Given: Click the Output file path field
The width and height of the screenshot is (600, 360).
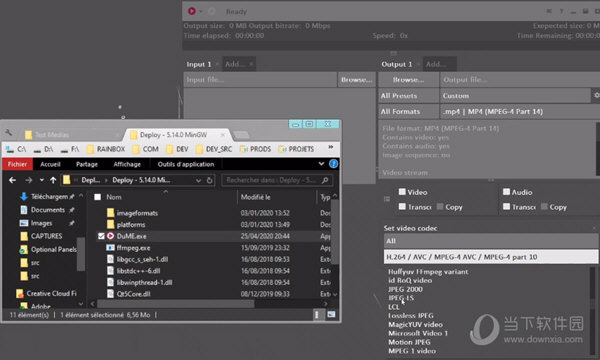Looking at the screenshot, I should [x=520, y=80].
